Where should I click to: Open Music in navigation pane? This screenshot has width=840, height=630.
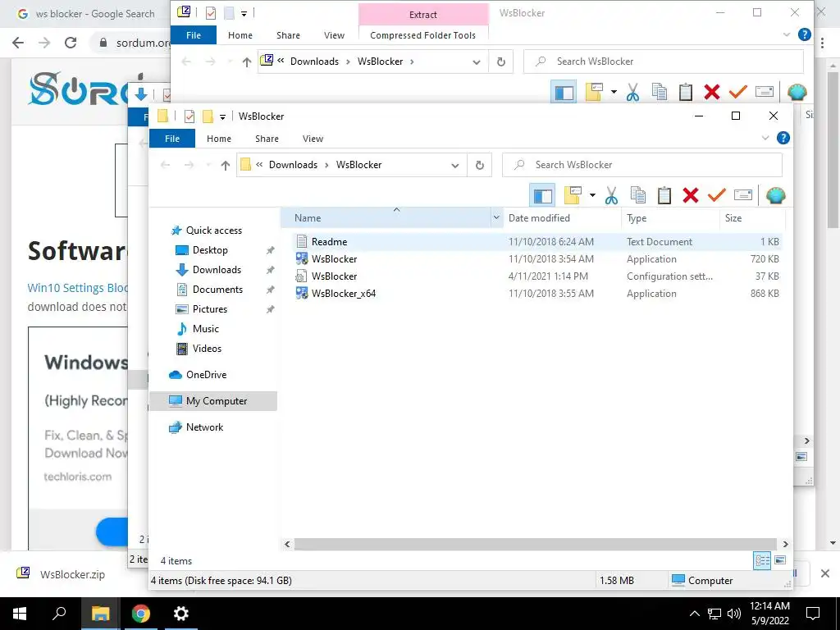tap(198, 329)
